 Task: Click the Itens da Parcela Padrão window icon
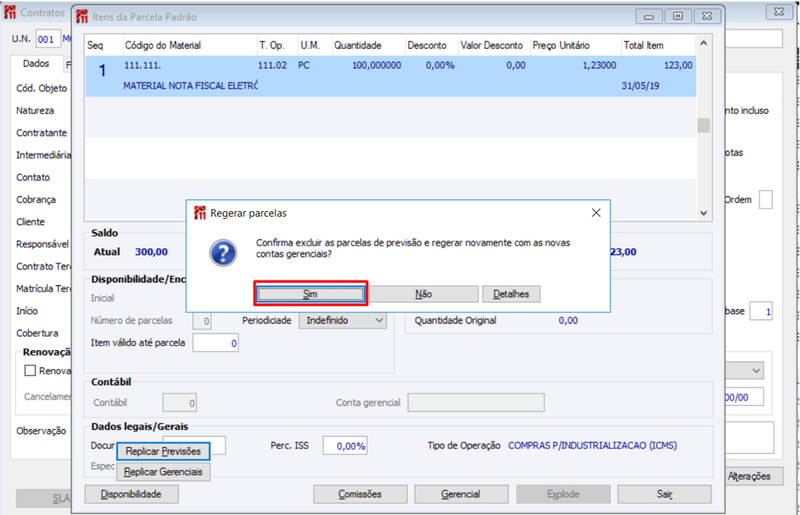pos(82,16)
